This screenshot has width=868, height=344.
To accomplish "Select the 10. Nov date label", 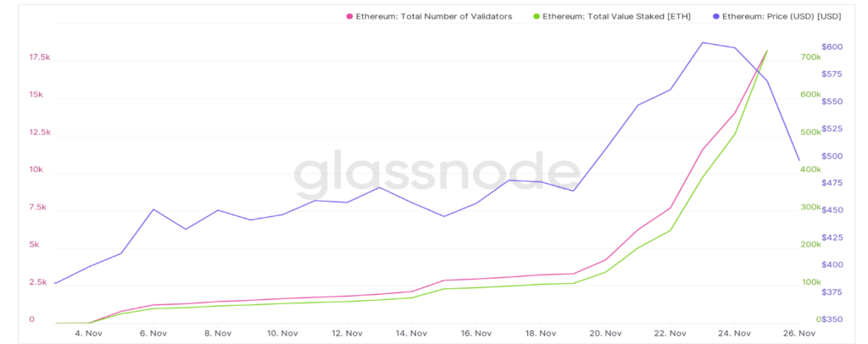I will tap(282, 333).
